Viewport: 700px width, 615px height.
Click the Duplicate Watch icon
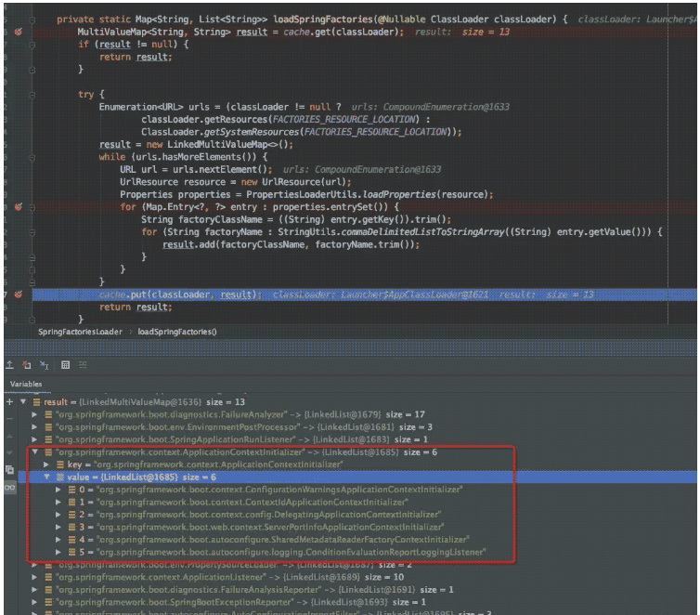9,469
